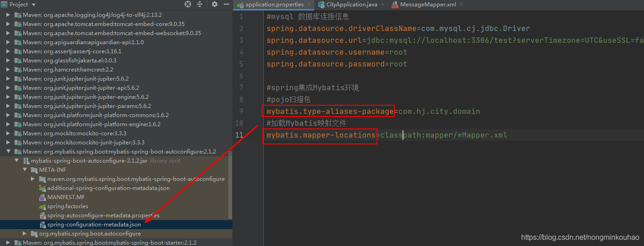The image size is (644, 246).
Task: Expand Maven assertj-core:3.16.1 library
Action: click(8, 51)
